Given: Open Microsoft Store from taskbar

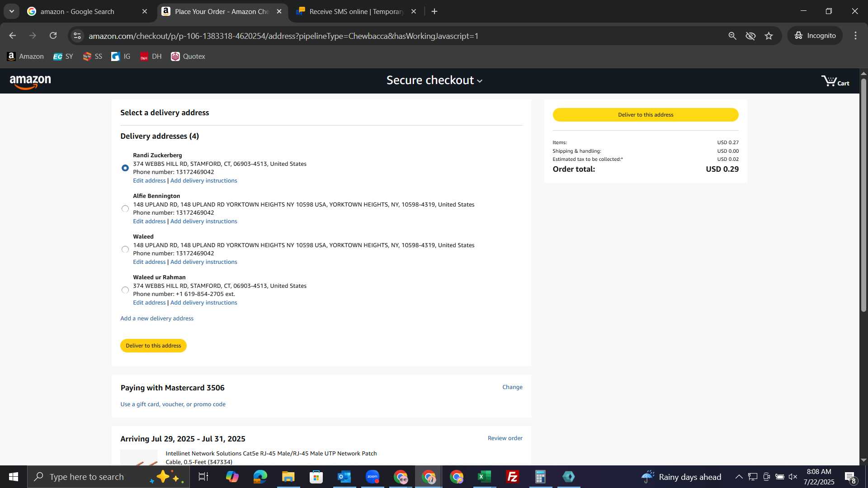Looking at the screenshot, I should (316, 477).
